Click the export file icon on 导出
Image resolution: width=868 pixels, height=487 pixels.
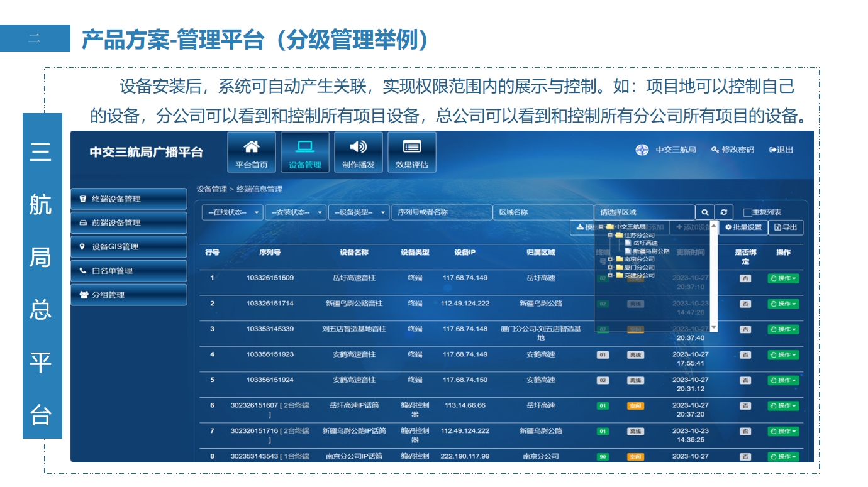click(x=777, y=227)
